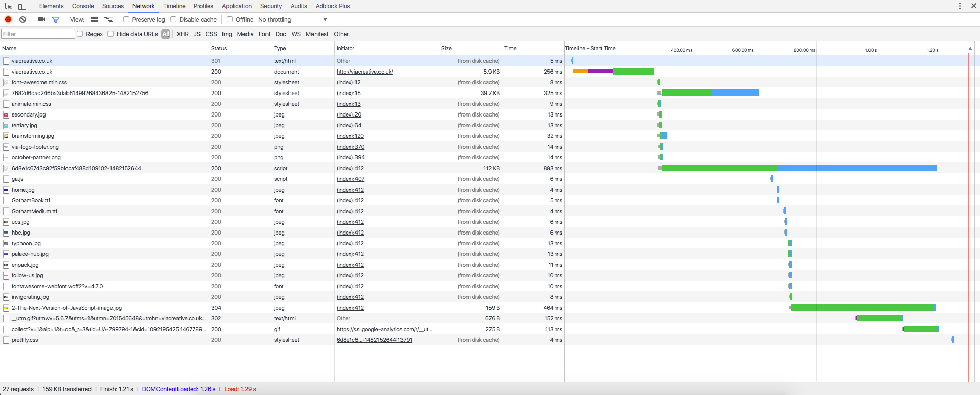Capture screenshots camera icon
Image resolution: width=980 pixels, height=395 pixels.
pyautogui.click(x=41, y=19)
